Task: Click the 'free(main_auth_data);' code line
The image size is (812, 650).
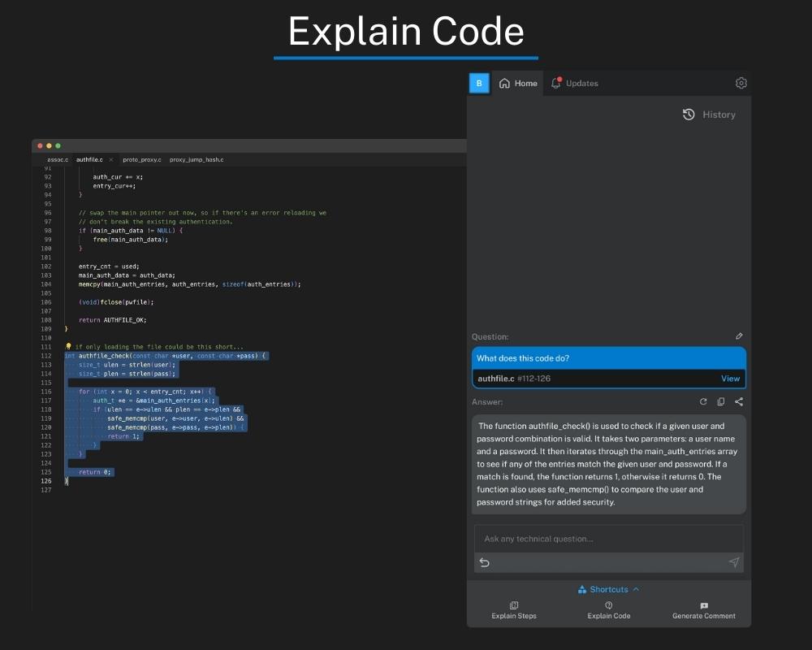Action: coord(131,240)
